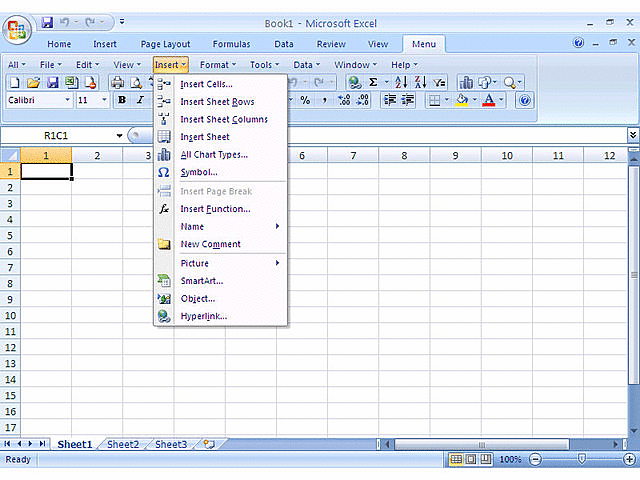The width and height of the screenshot is (640, 480).
Task: Click the Open folder icon in toolbar
Action: coord(33,83)
